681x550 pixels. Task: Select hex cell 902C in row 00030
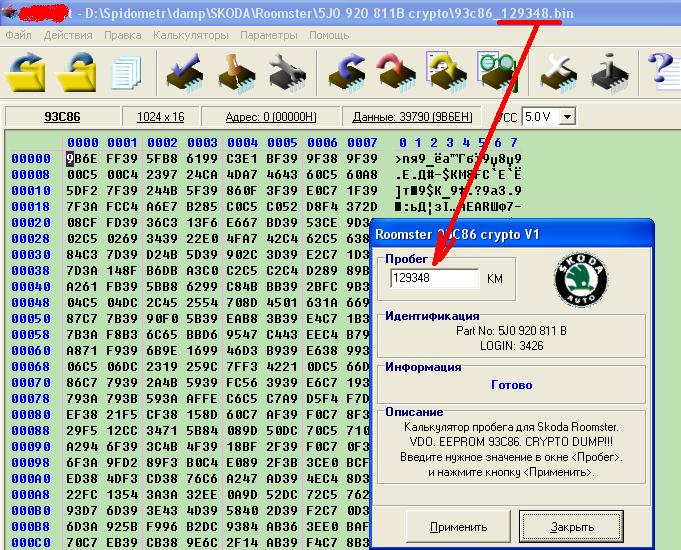point(242,255)
